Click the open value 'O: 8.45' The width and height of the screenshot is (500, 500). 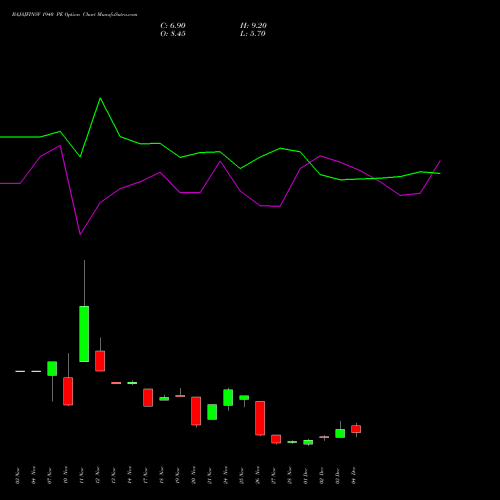pos(173,34)
